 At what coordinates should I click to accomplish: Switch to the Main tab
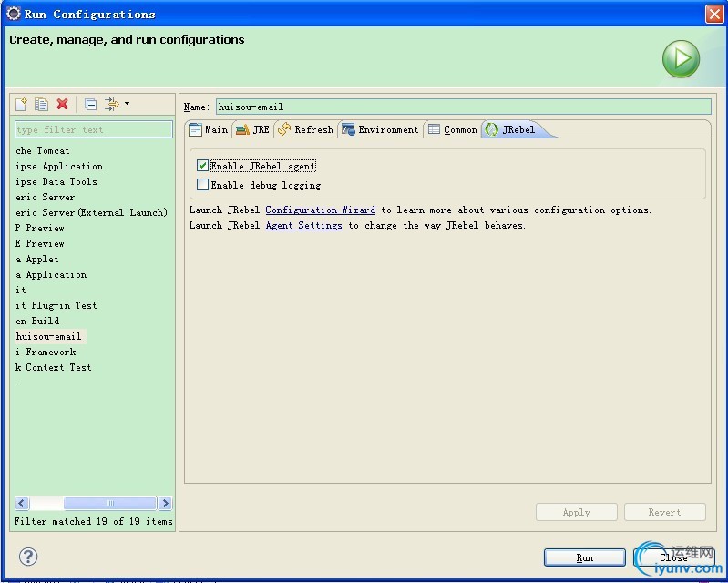[209, 129]
